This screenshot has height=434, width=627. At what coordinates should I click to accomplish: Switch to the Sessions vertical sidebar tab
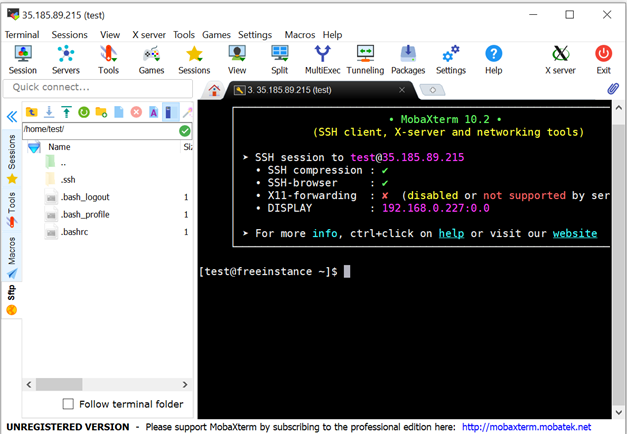[x=12, y=157]
